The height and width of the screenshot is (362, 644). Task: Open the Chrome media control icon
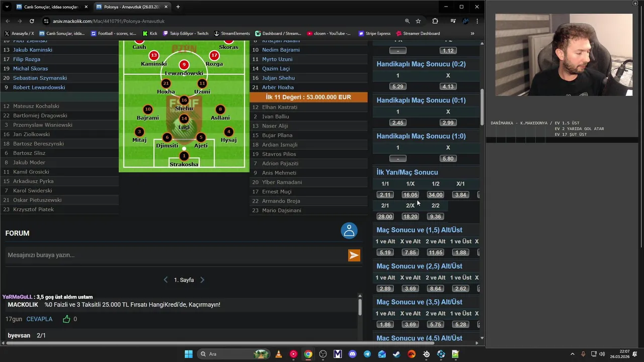[x=453, y=21]
